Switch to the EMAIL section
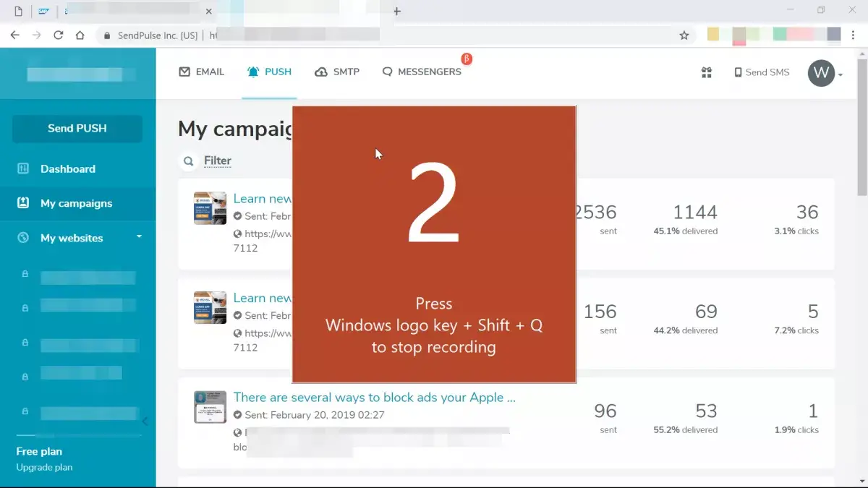 click(202, 72)
